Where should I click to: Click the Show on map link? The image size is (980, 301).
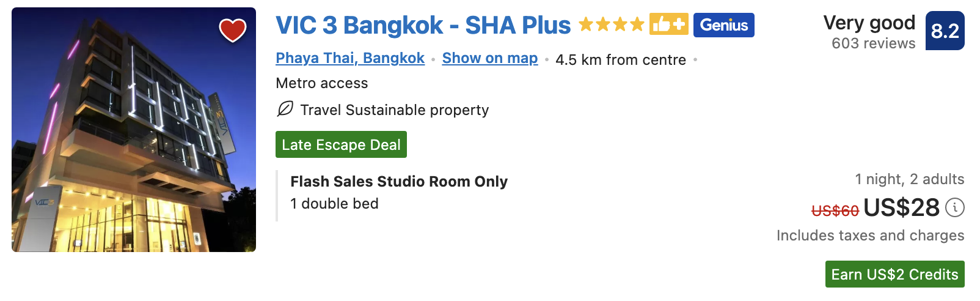pyautogui.click(x=490, y=58)
